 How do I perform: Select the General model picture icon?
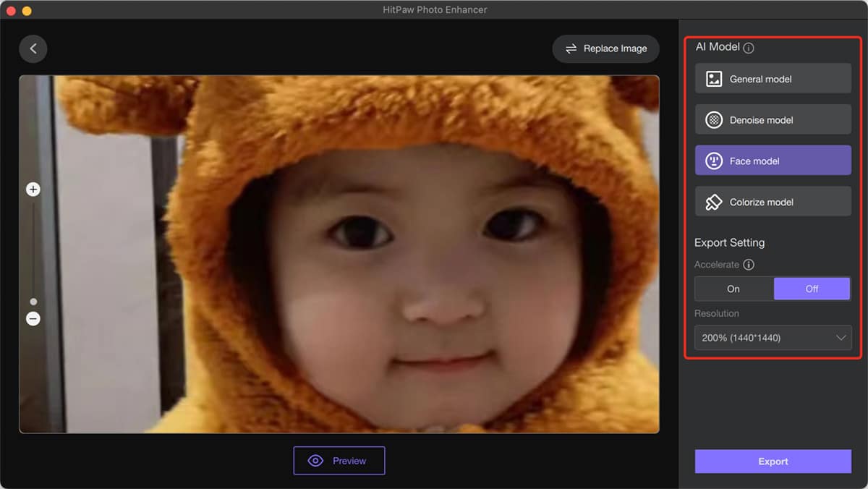click(714, 79)
